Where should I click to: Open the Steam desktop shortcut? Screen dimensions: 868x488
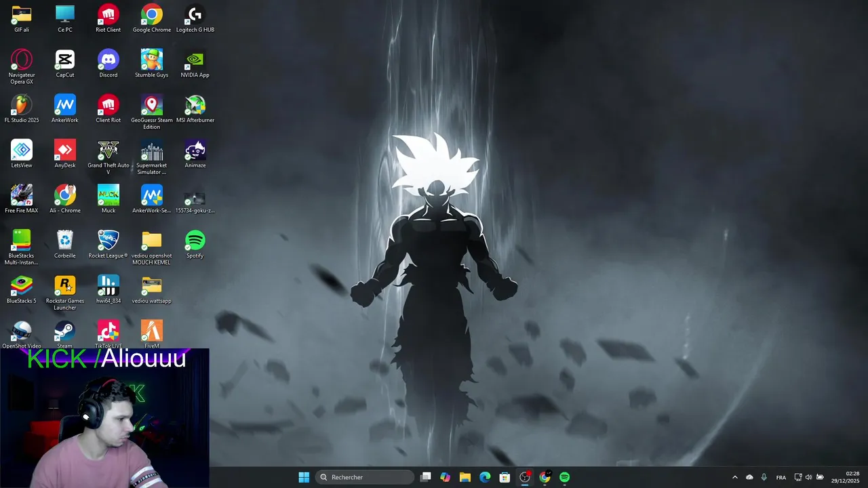coord(65,335)
